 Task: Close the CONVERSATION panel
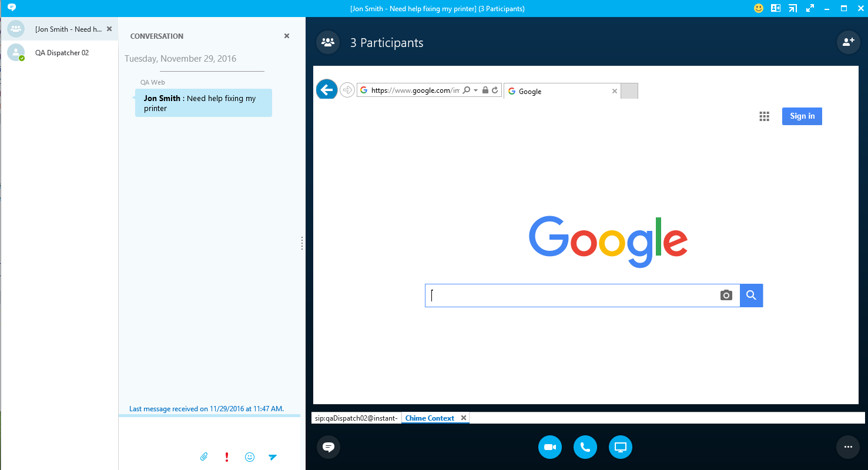pos(287,36)
